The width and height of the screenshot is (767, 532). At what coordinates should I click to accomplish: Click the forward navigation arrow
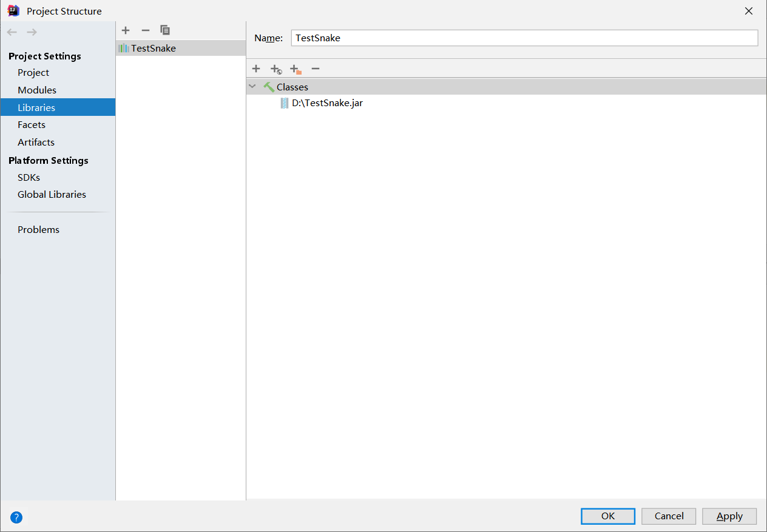(32, 32)
